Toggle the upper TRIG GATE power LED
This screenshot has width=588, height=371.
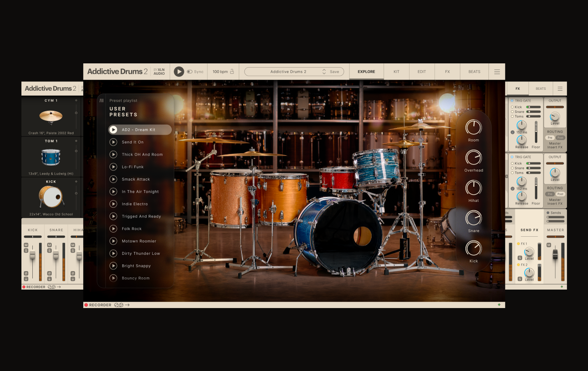[512, 101]
